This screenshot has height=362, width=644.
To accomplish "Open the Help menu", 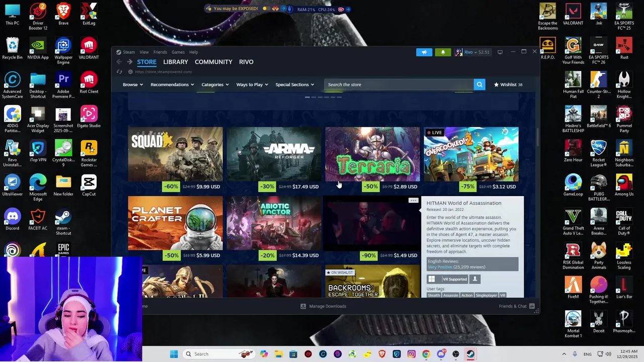I will click(x=194, y=52).
